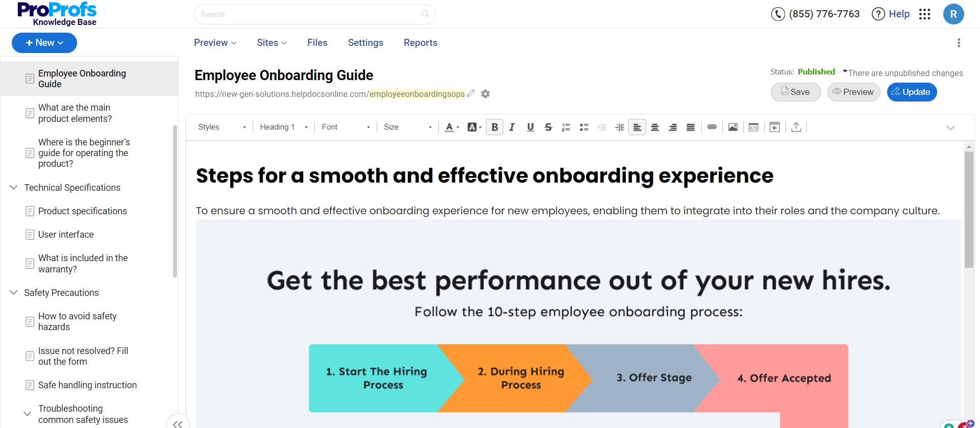Open the Font dropdown
This screenshot has width=980, height=428.
click(x=346, y=127)
